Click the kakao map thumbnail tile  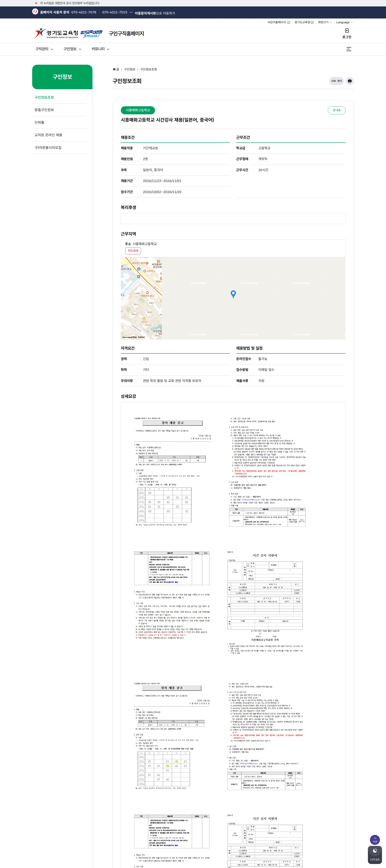[141, 298]
